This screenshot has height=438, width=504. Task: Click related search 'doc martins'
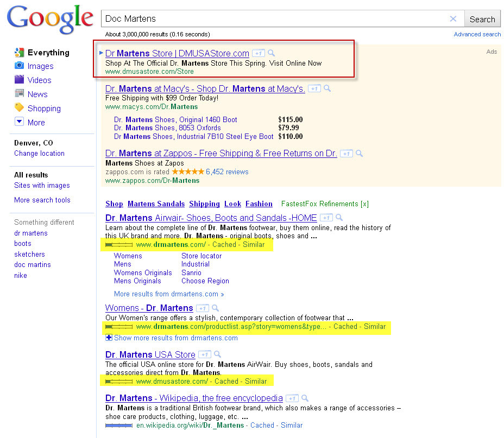(33, 265)
